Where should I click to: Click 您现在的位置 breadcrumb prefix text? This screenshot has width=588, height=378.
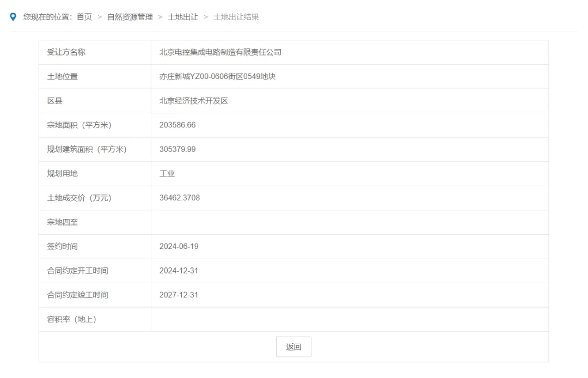(47, 17)
